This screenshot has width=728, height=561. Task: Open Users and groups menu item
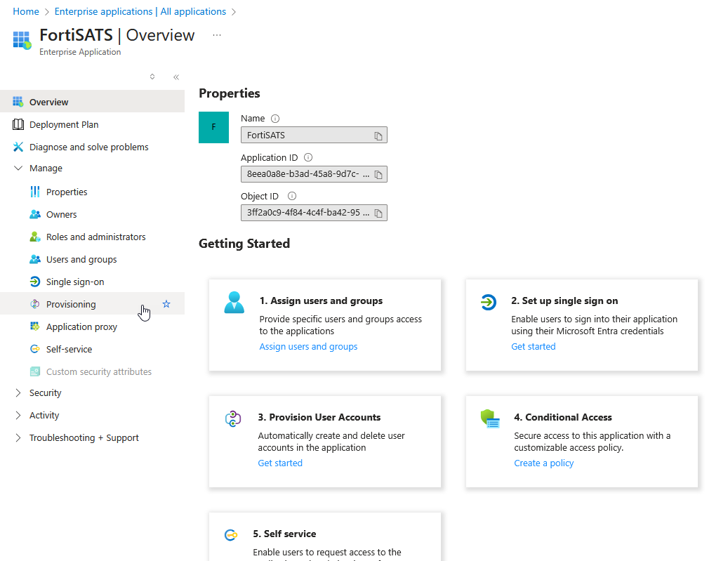pyautogui.click(x=93, y=259)
